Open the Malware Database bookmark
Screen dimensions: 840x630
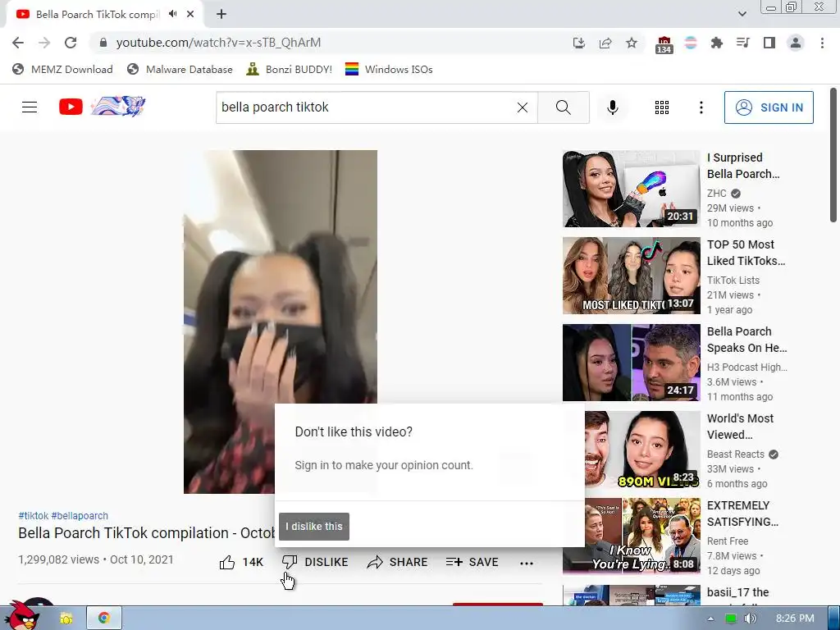pyautogui.click(x=180, y=70)
